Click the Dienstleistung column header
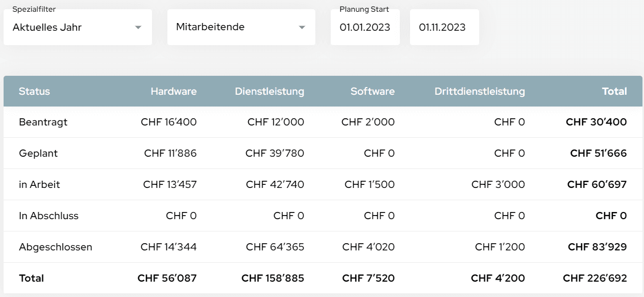Image resolution: width=644 pixels, height=297 pixels. (x=269, y=91)
